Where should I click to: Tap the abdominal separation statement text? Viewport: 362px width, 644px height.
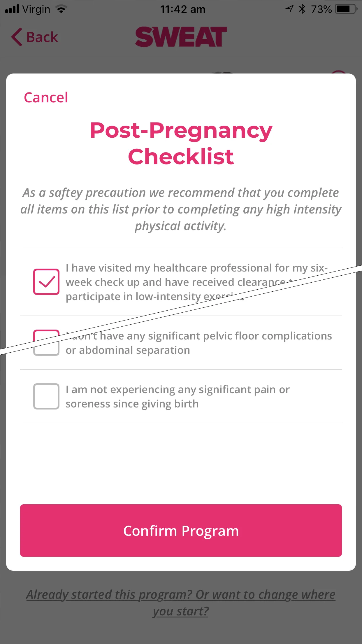click(198, 343)
